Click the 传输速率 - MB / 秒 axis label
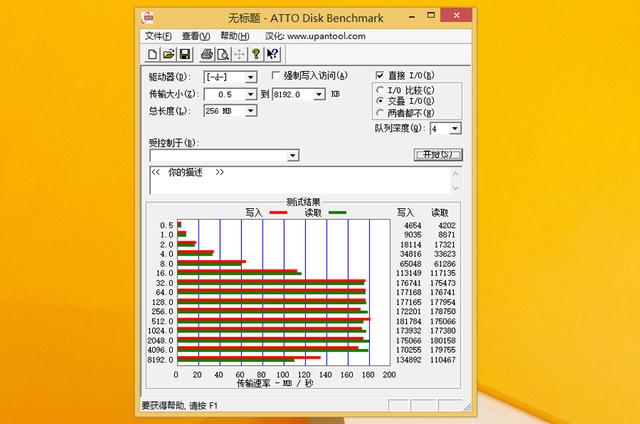Screen dimensions: 640x424 click(x=275, y=384)
